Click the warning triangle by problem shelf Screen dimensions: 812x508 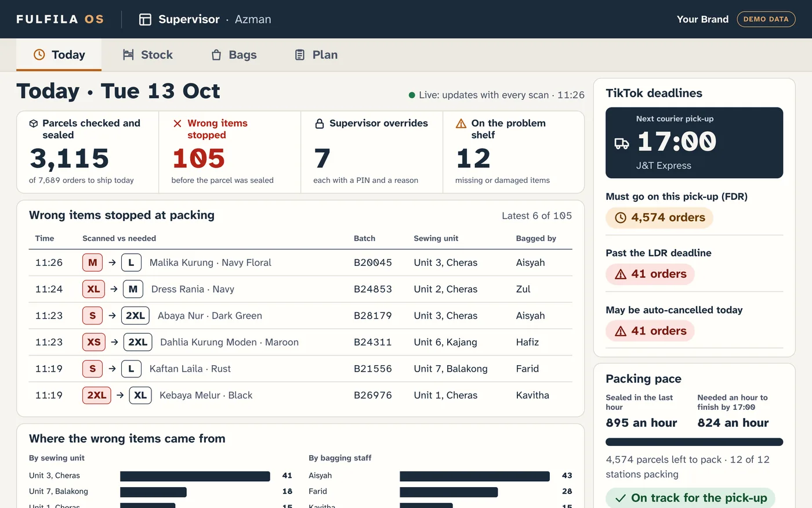tap(461, 124)
